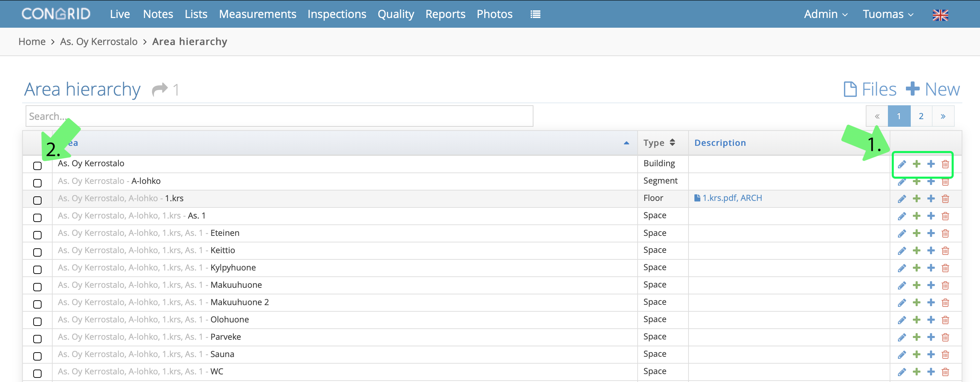
Task: Click the Files button
Action: pos(870,89)
